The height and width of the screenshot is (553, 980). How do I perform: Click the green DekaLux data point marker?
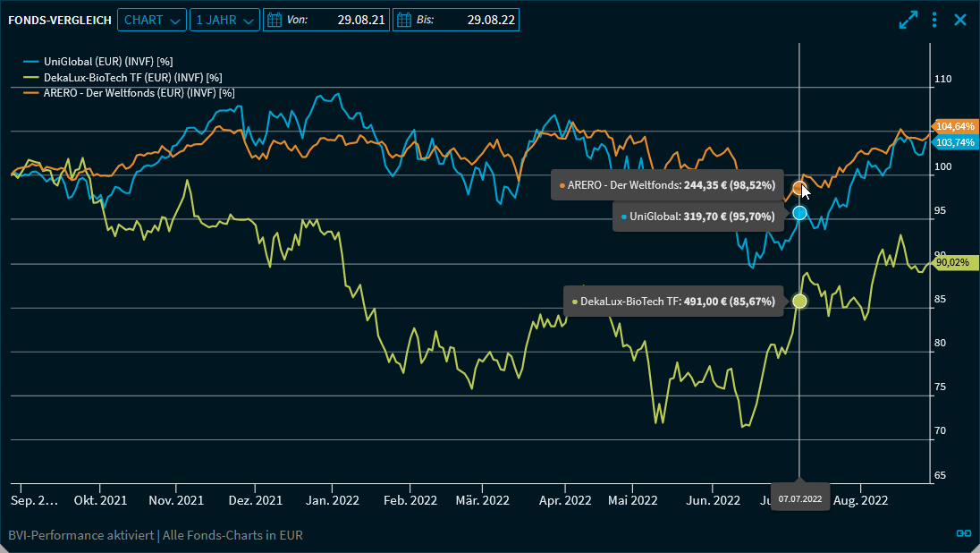click(x=799, y=302)
